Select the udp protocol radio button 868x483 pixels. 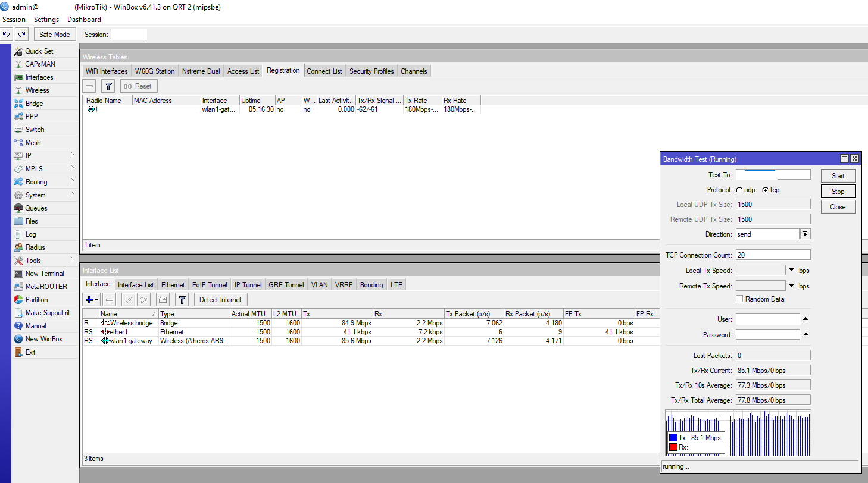[x=739, y=190]
